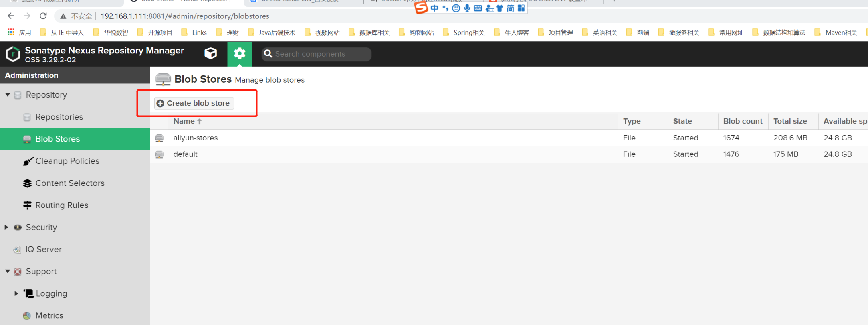Click the insecure site warning icon
This screenshot has height=325, width=868.
(x=63, y=16)
